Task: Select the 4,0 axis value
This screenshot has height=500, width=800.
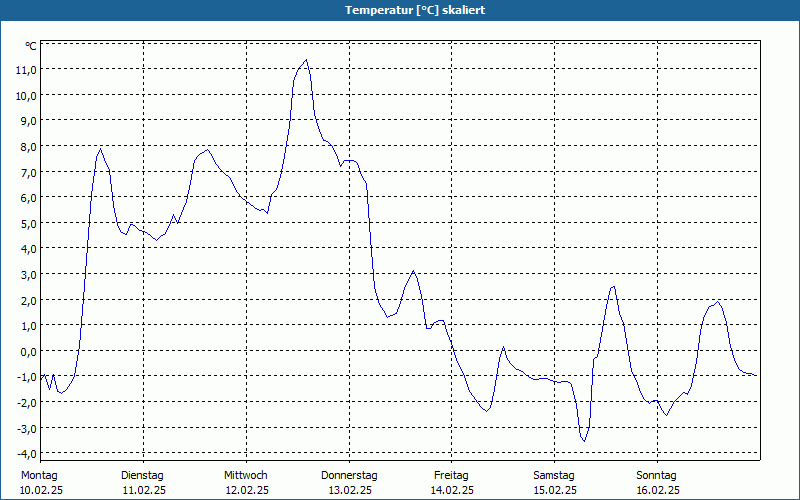Action: [28, 249]
